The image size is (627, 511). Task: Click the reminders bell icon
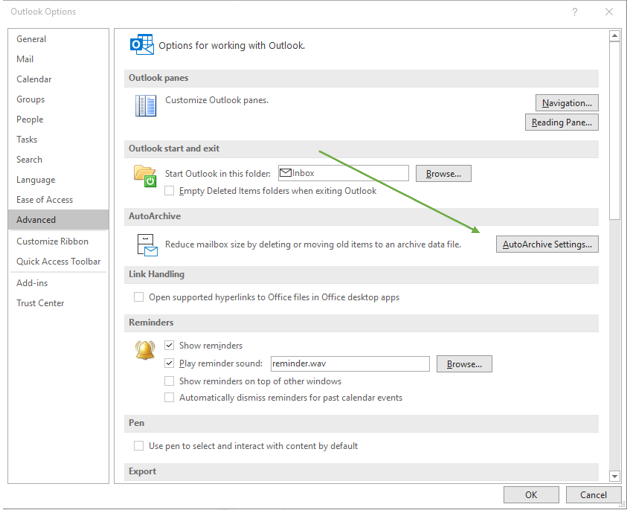point(145,350)
